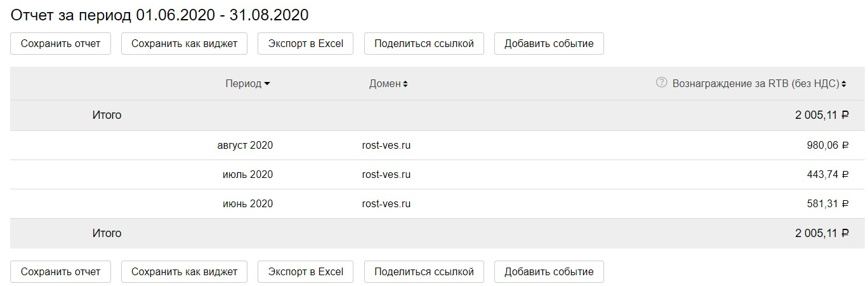Image resolution: width=868 pixels, height=286 pixels.
Task: Click Поделиться ссылкой above the table
Action: point(424,44)
